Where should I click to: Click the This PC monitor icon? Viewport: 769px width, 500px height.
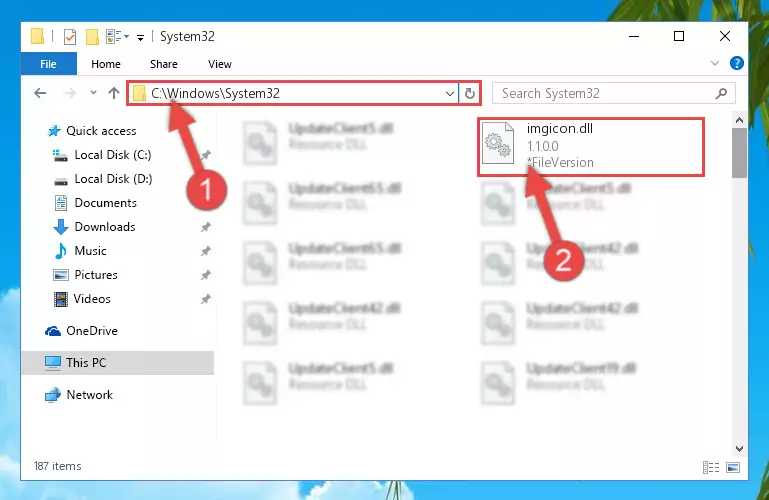click(53, 363)
